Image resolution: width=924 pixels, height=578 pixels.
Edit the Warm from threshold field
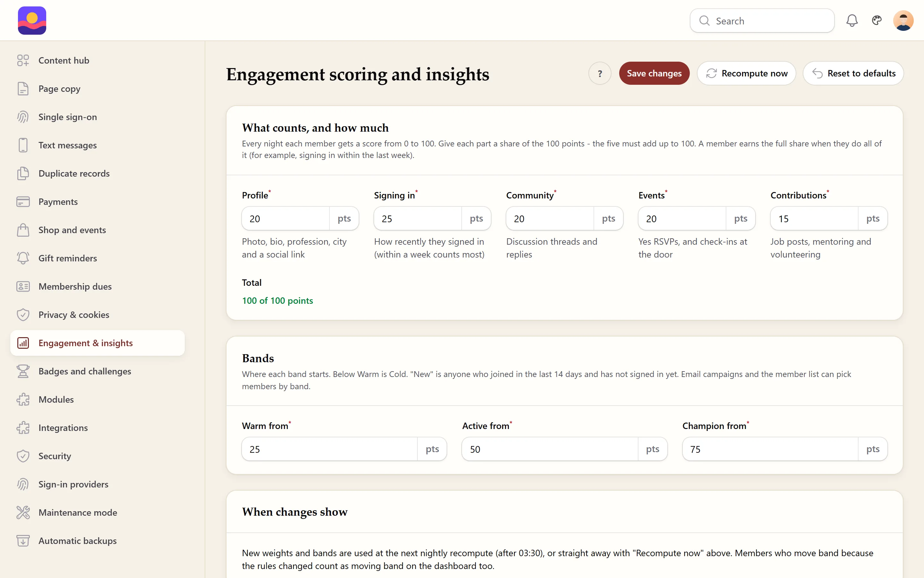[x=329, y=449]
